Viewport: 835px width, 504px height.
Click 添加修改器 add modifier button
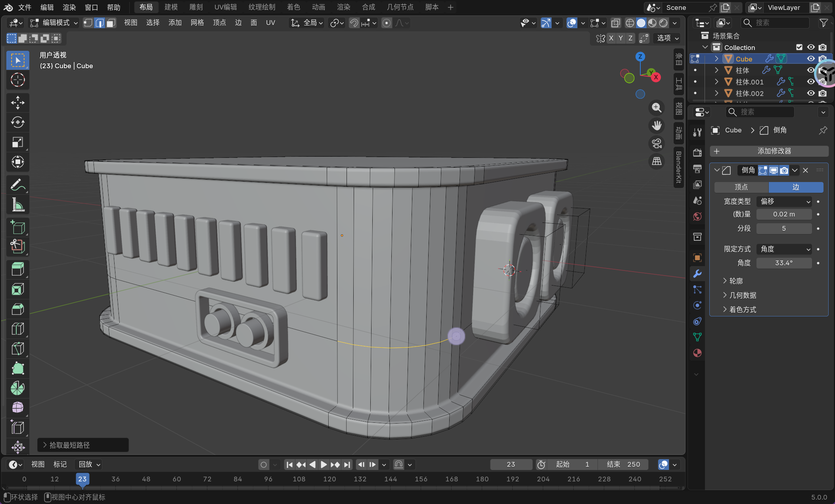769,151
